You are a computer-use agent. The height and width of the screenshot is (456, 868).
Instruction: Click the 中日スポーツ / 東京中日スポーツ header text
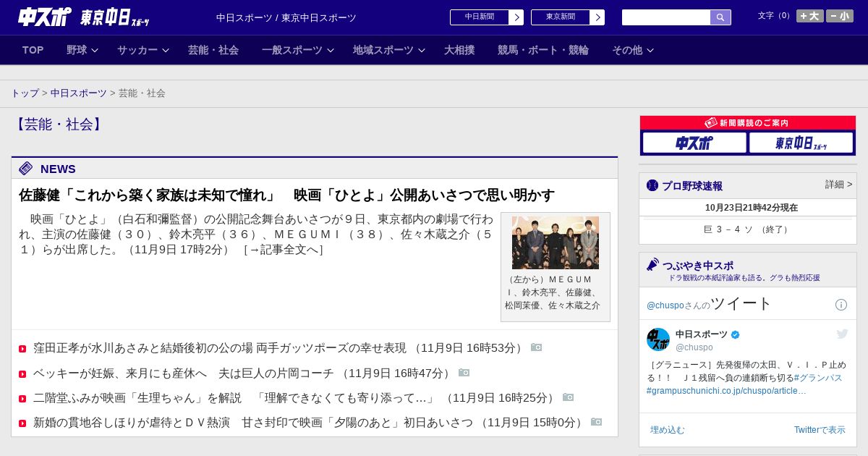coord(286,17)
